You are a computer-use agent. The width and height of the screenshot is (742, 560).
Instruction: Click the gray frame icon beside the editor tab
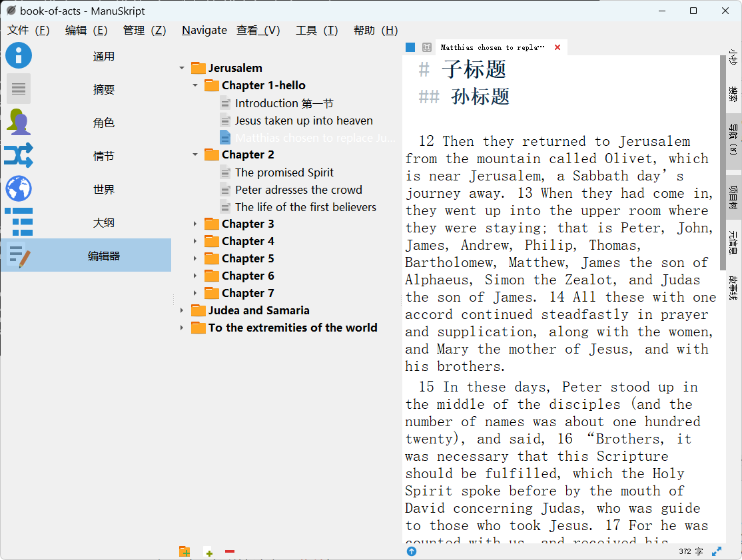427,47
